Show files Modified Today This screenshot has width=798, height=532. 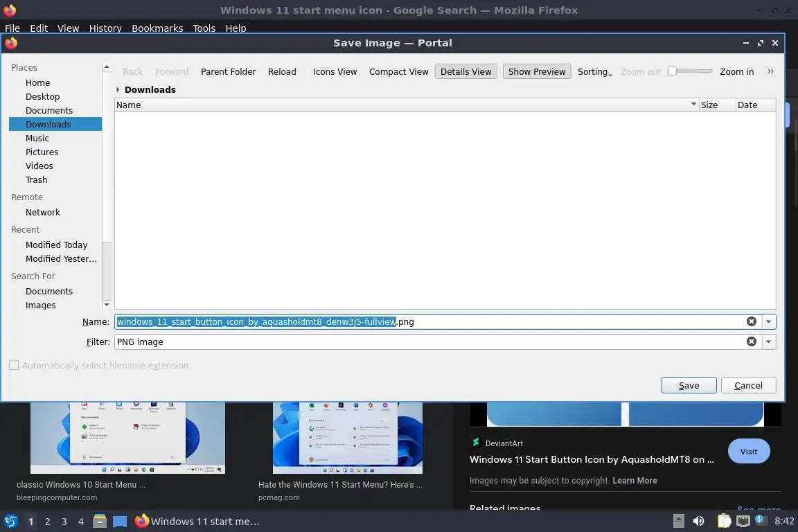(55, 245)
